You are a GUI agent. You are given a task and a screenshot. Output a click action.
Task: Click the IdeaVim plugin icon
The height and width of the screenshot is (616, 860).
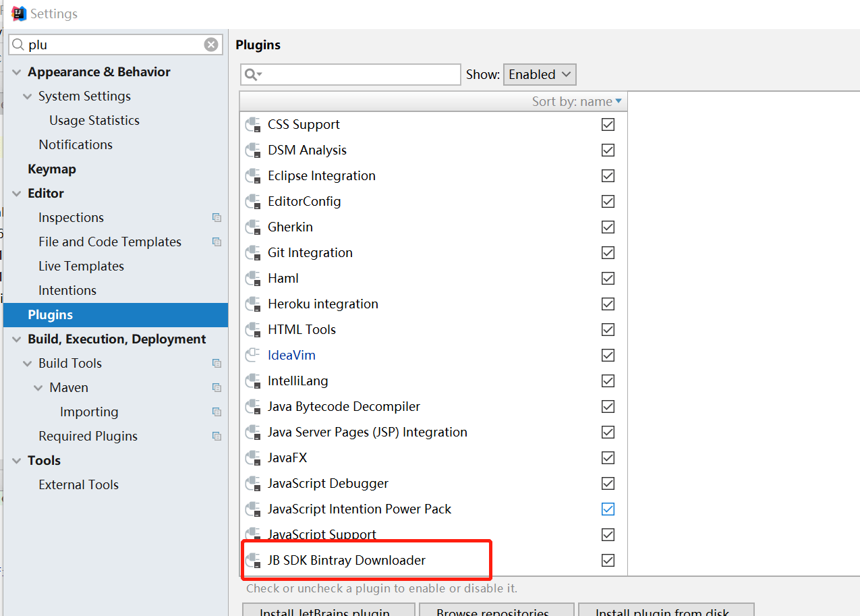point(253,356)
